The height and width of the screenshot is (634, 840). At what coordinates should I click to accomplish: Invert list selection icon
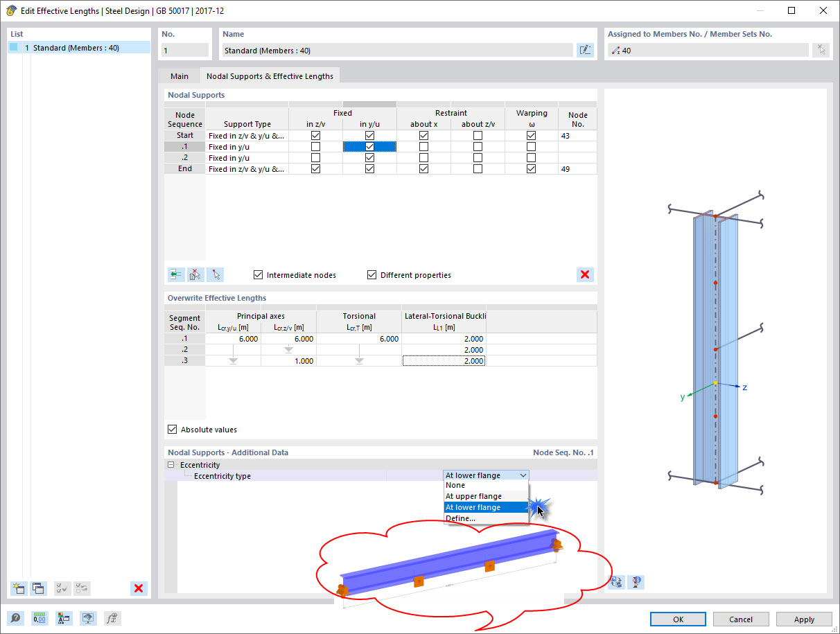pyautogui.click(x=82, y=588)
